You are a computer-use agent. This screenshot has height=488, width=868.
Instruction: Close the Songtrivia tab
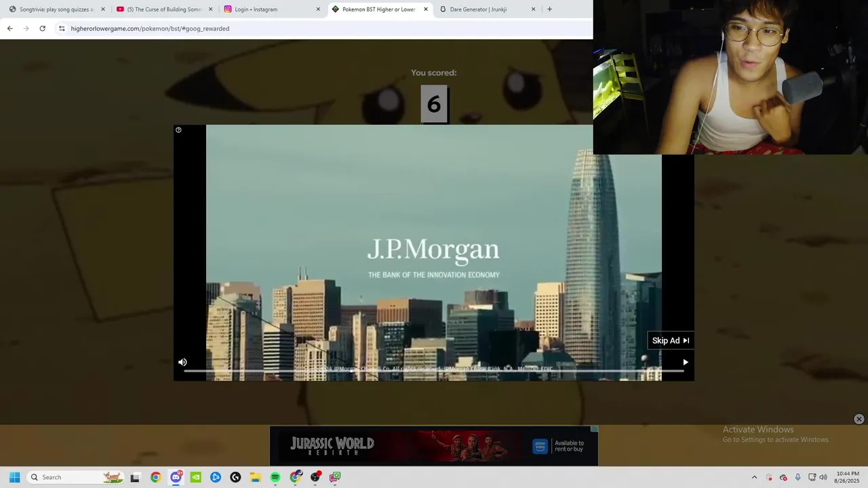coord(103,9)
